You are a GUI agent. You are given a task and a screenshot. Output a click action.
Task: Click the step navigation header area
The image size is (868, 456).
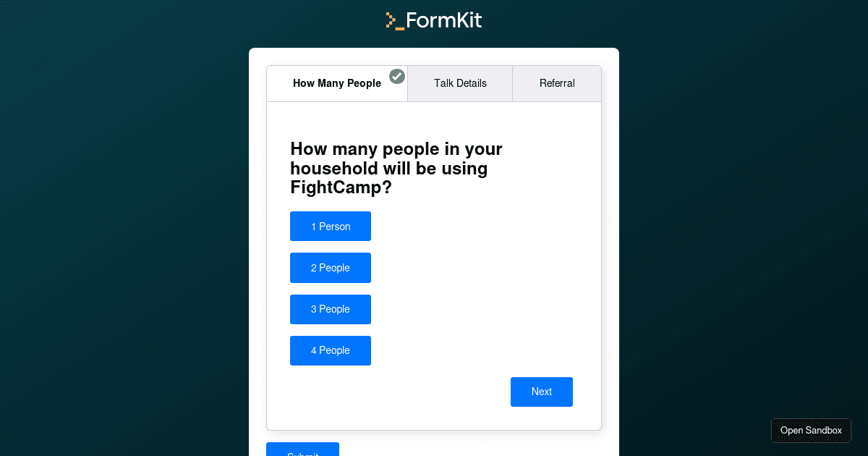pos(434,83)
